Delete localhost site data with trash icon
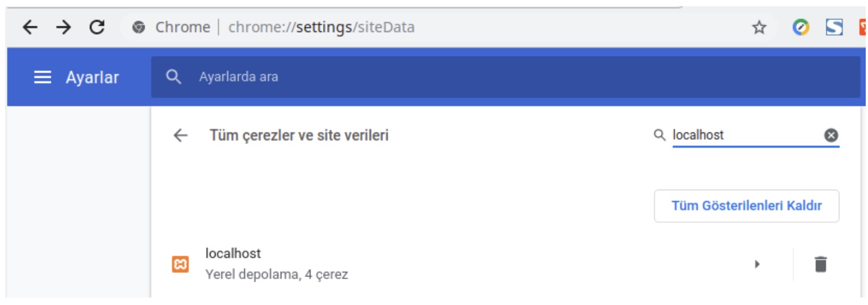Screen dimensions: 868x305 click(821, 264)
